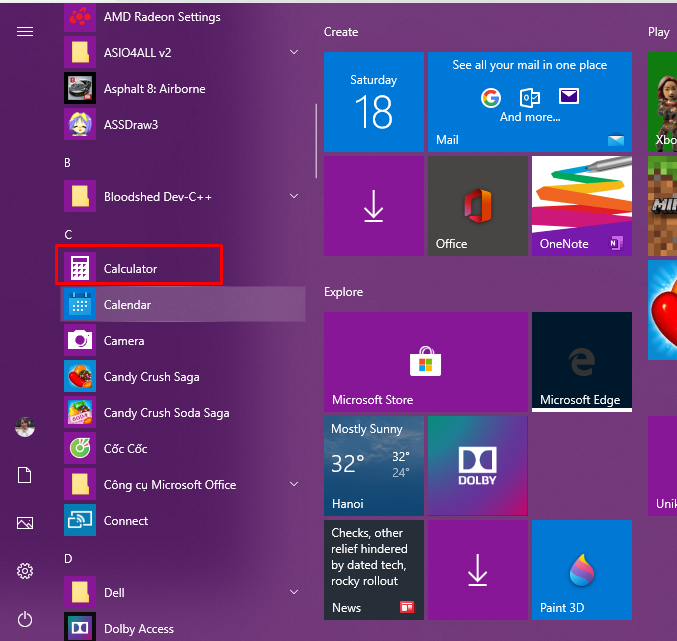The image size is (677, 641).
Task: Click the Explore group heading
Action: (x=344, y=292)
